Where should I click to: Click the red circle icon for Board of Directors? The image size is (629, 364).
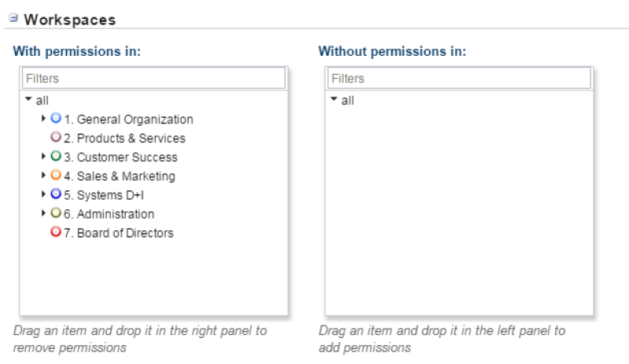[x=56, y=232]
